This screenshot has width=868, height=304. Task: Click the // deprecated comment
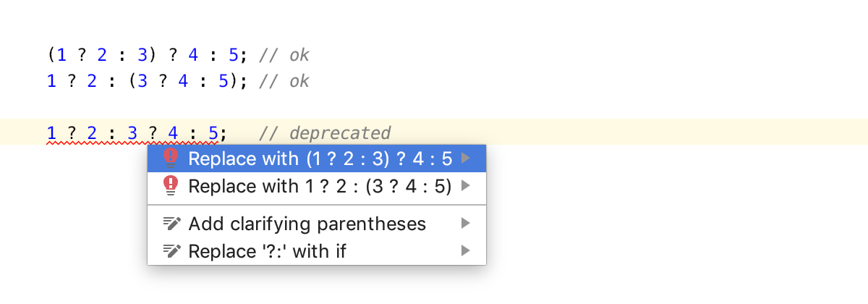(x=325, y=133)
